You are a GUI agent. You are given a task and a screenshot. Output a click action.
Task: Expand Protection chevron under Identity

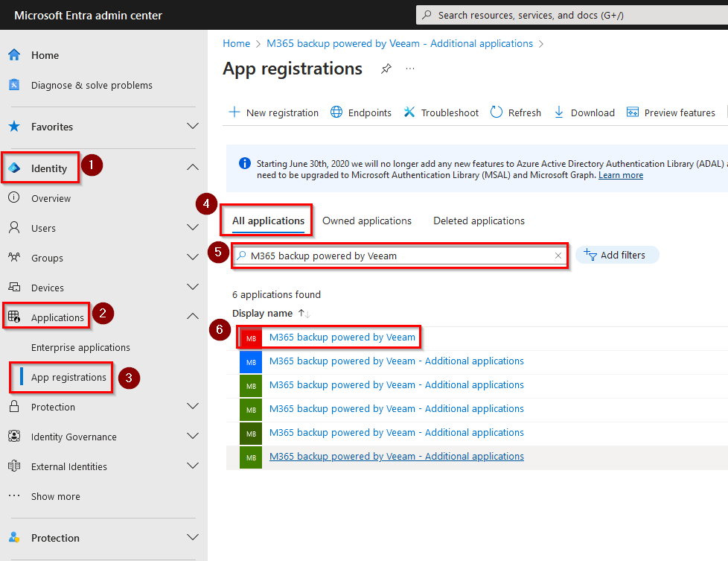tap(193, 406)
